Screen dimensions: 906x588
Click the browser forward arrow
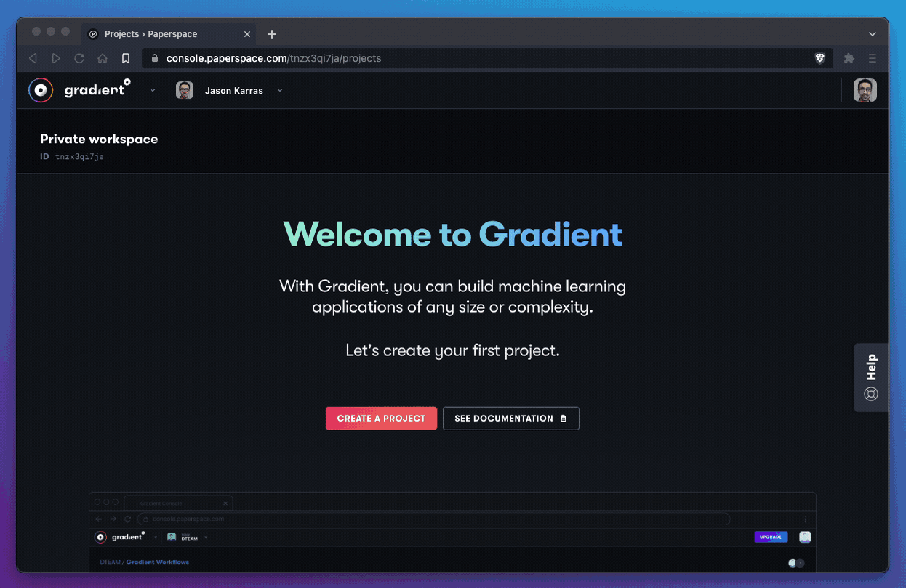point(56,58)
